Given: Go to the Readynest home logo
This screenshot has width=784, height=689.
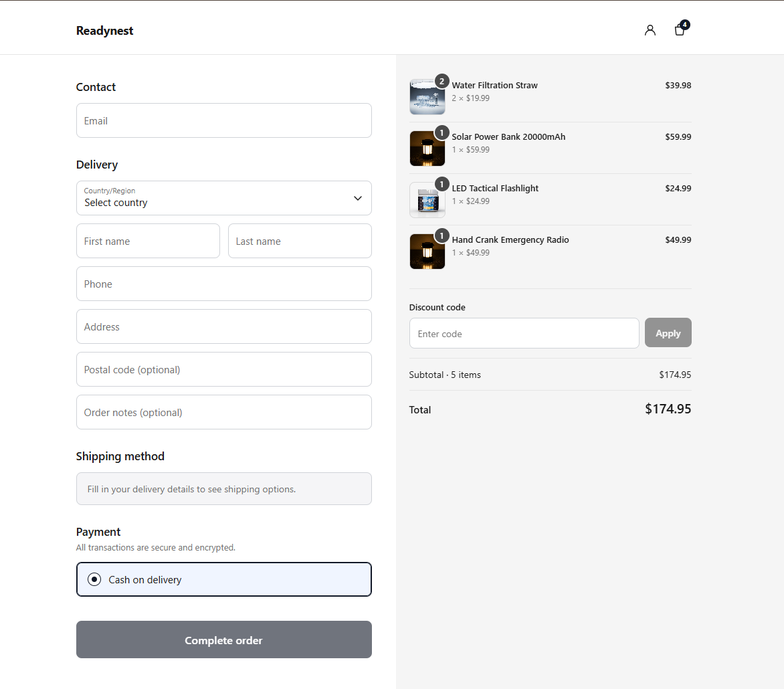Looking at the screenshot, I should [x=104, y=31].
